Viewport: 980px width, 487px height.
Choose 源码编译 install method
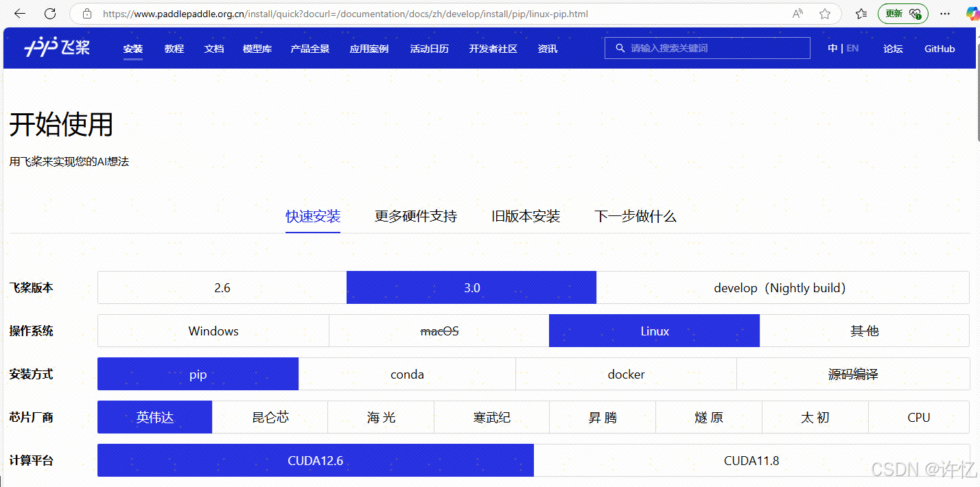[x=853, y=374]
